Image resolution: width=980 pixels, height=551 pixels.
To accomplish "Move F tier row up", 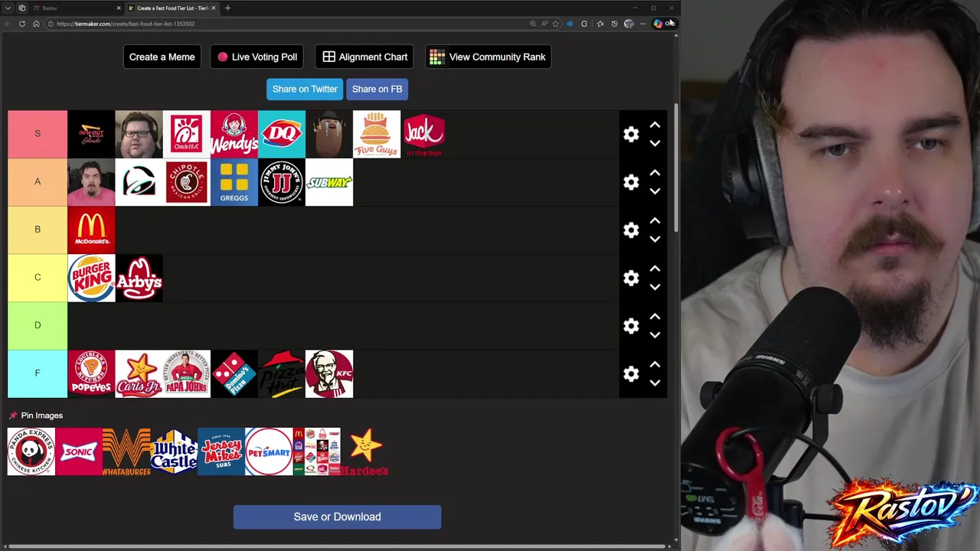I will [x=655, y=364].
